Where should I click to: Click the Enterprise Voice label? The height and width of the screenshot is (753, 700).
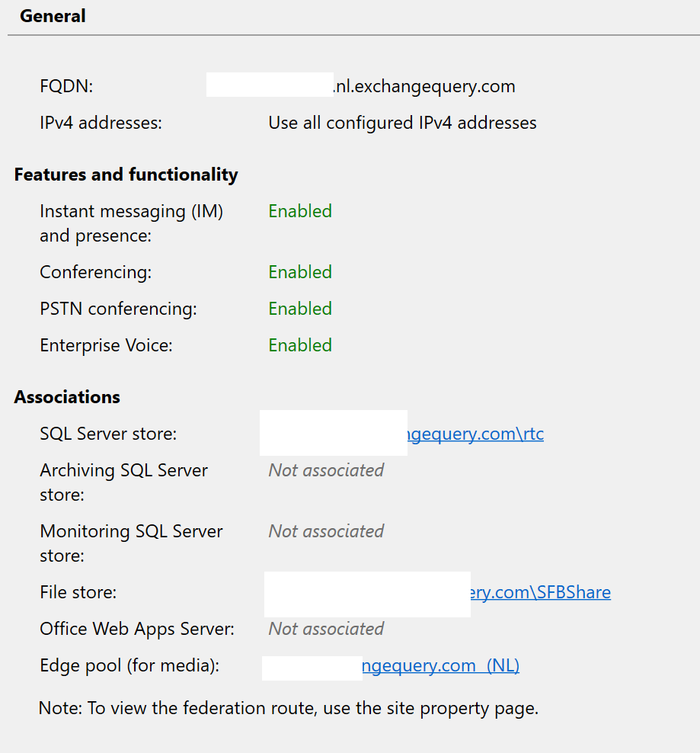[106, 346]
